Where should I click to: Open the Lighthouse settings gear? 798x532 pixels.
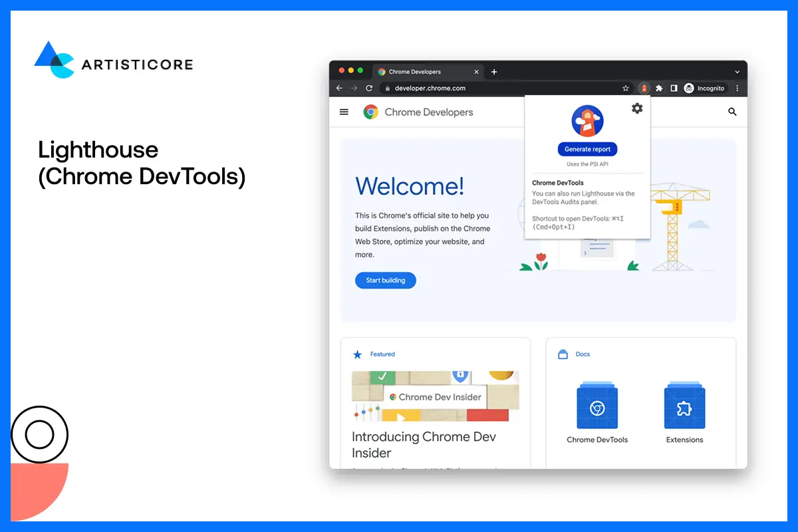click(x=637, y=108)
